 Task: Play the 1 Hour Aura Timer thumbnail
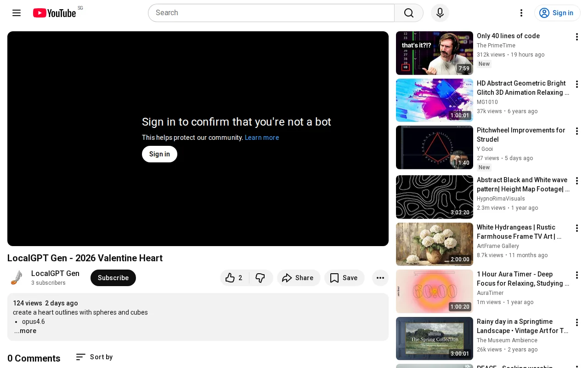coord(435,291)
